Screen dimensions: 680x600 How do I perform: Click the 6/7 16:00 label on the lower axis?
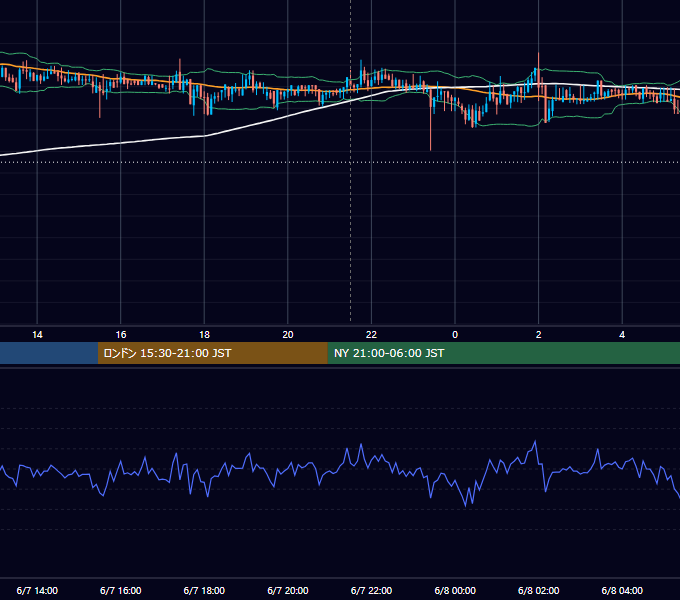(x=121, y=590)
